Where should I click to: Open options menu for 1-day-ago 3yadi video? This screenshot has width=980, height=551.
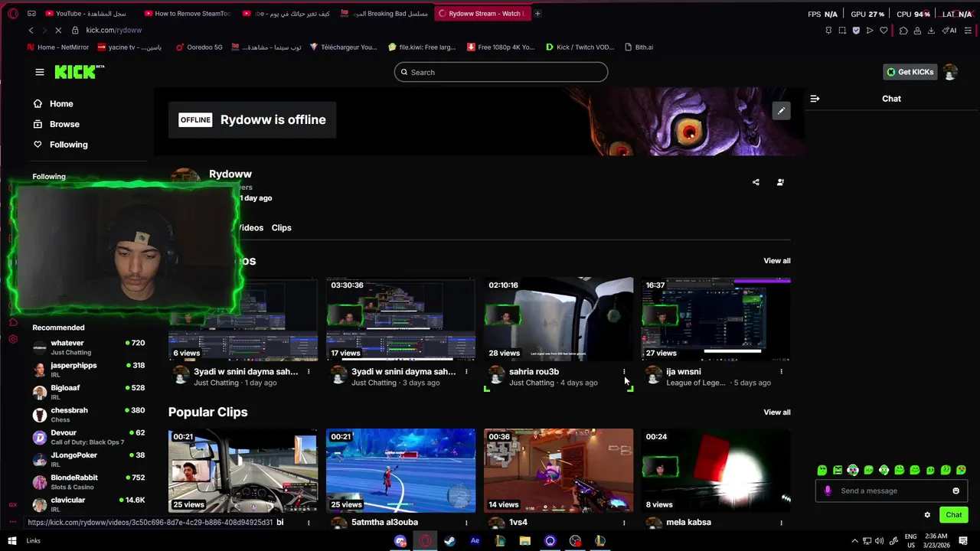pos(309,372)
